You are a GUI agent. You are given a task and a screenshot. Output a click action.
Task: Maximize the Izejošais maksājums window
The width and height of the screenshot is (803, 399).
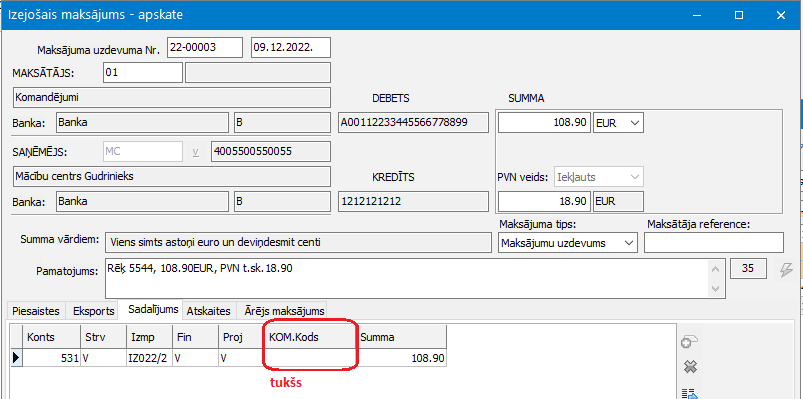(739, 15)
